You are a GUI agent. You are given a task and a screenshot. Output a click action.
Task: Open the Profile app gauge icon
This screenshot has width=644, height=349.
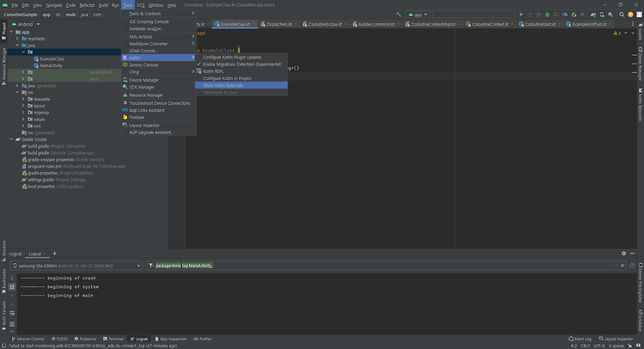pyautogui.click(x=565, y=15)
